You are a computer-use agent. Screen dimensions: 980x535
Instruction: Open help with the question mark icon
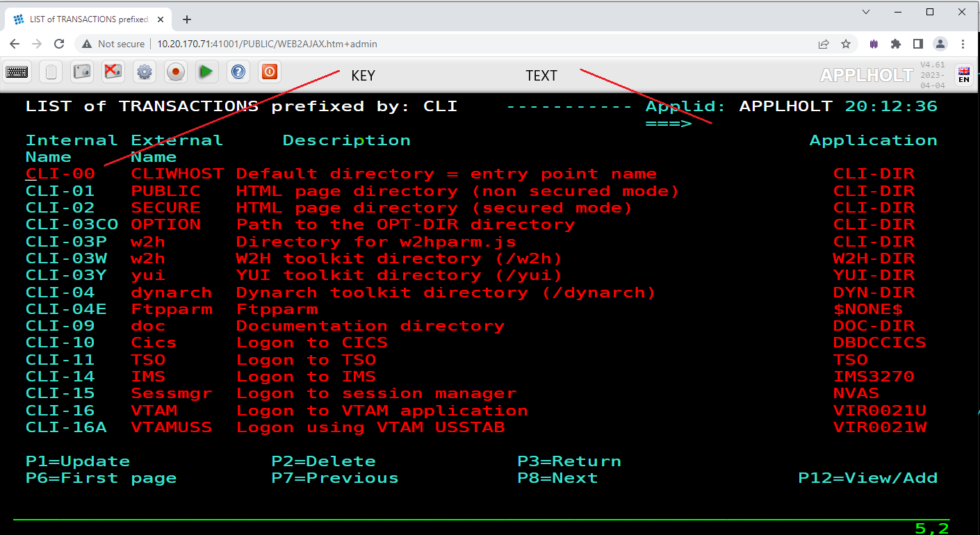click(238, 71)
